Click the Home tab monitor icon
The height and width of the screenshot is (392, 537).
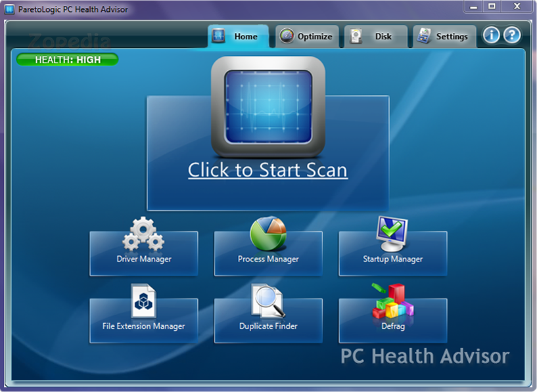point(218,36)
